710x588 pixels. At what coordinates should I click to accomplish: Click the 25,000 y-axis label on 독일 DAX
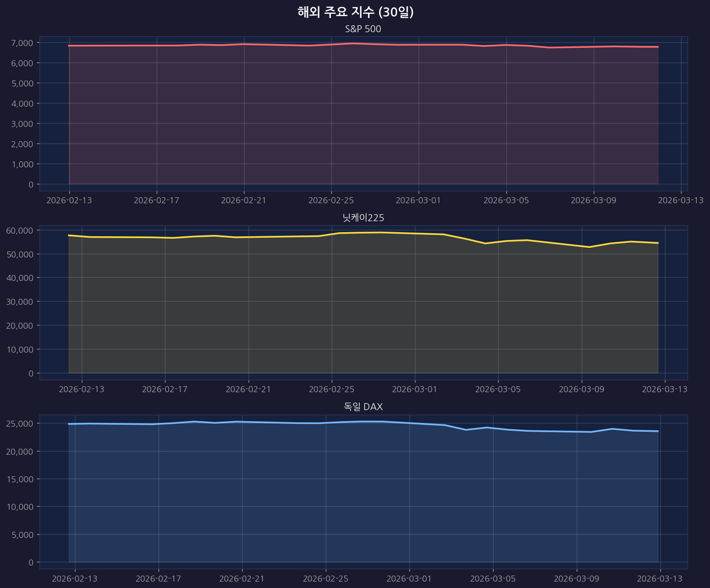pyautogui.click(x=20, y=423)
